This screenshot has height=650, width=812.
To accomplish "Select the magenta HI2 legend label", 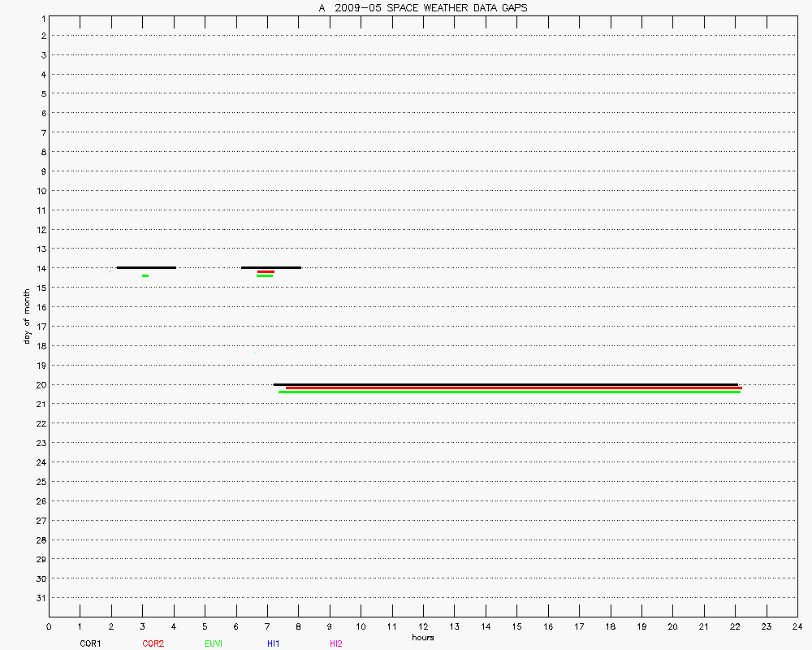I will pyautogui.click(x=335, y=643).
